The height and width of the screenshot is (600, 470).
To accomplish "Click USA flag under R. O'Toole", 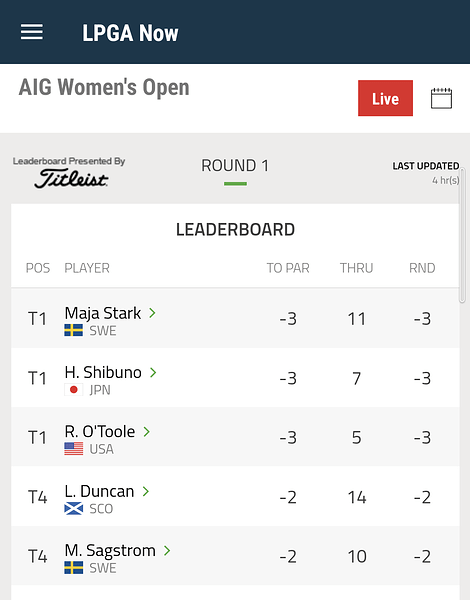I will click(73, 449).
